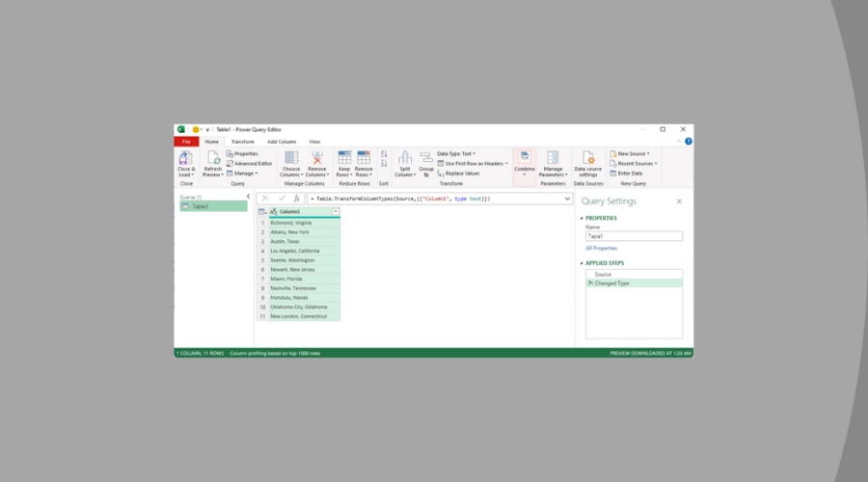Collapse the PROPERTIES section triangle
Viewport: 868px width, 482px height.
click(x=582, y=218)
